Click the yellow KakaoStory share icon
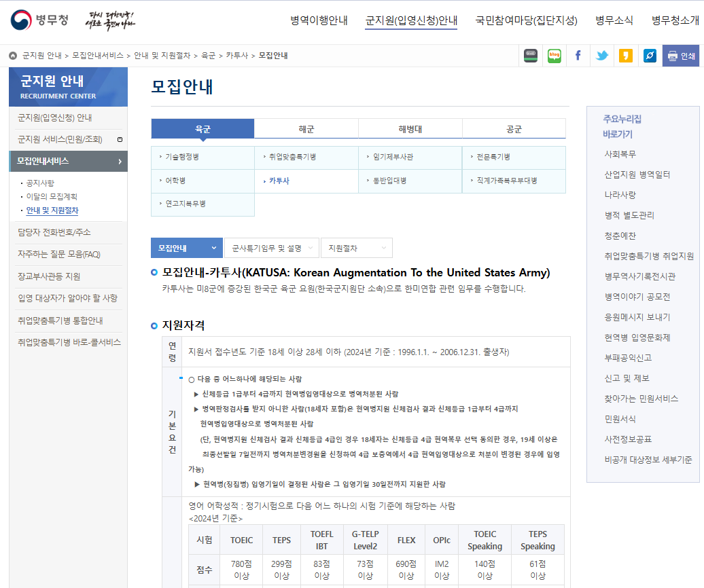This screenshot has width=704, height=588. coord(625,56)
